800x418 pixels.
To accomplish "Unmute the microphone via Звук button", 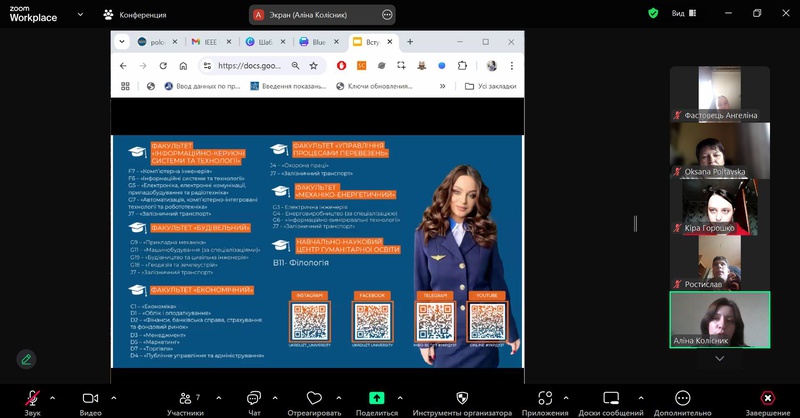I will point(32,403).
